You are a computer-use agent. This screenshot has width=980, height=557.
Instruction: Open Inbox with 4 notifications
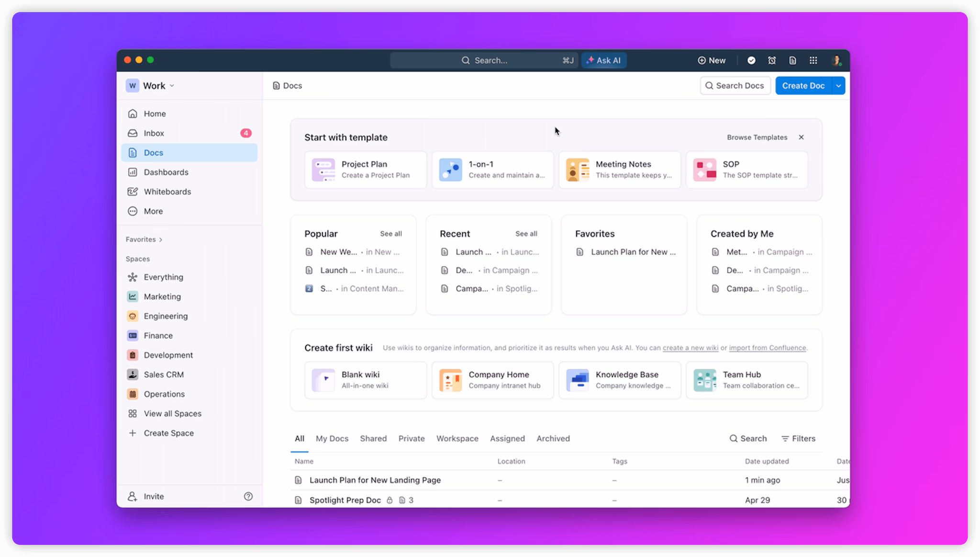click(x=189, y=133)
